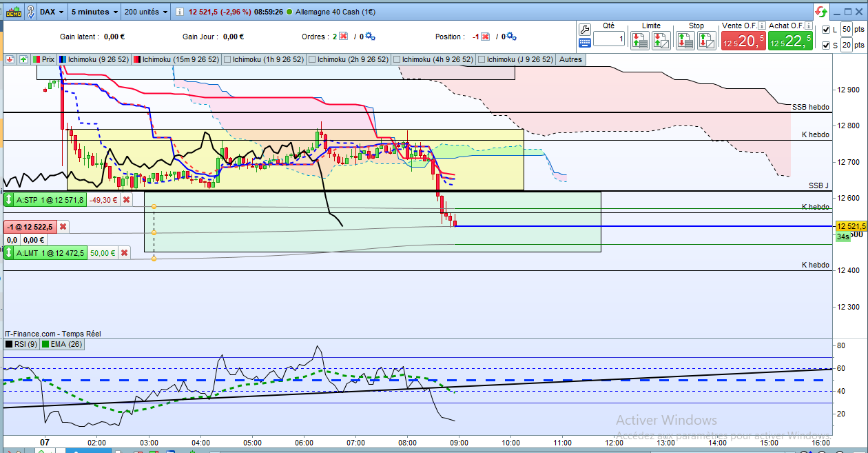Click the instrument info icon before the price
868x453 pixels.
click(x=180, y=12)
